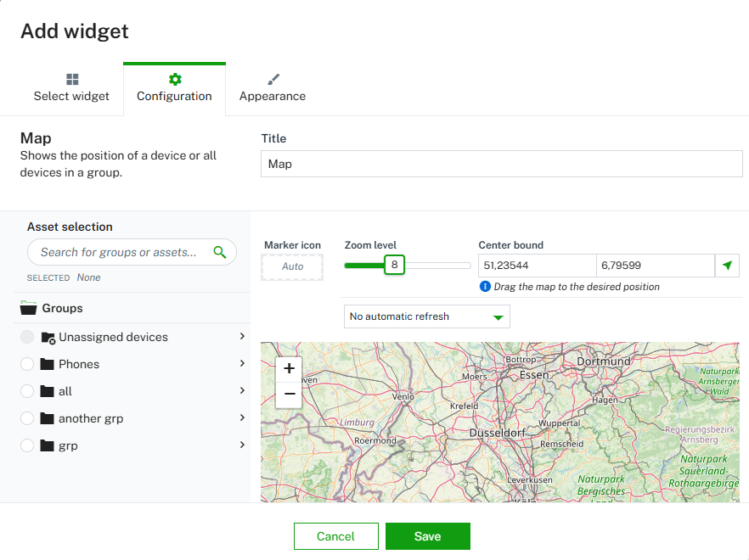Select the Phones group radio button
This screenshot has width=749, height=560.
click(27, 364)
